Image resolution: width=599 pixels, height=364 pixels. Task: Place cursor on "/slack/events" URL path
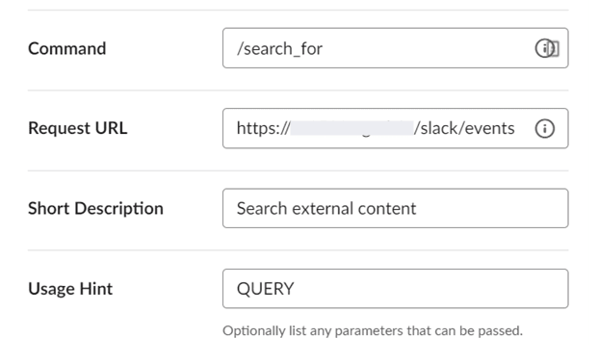pyautogui.click(x=464, y=128)
